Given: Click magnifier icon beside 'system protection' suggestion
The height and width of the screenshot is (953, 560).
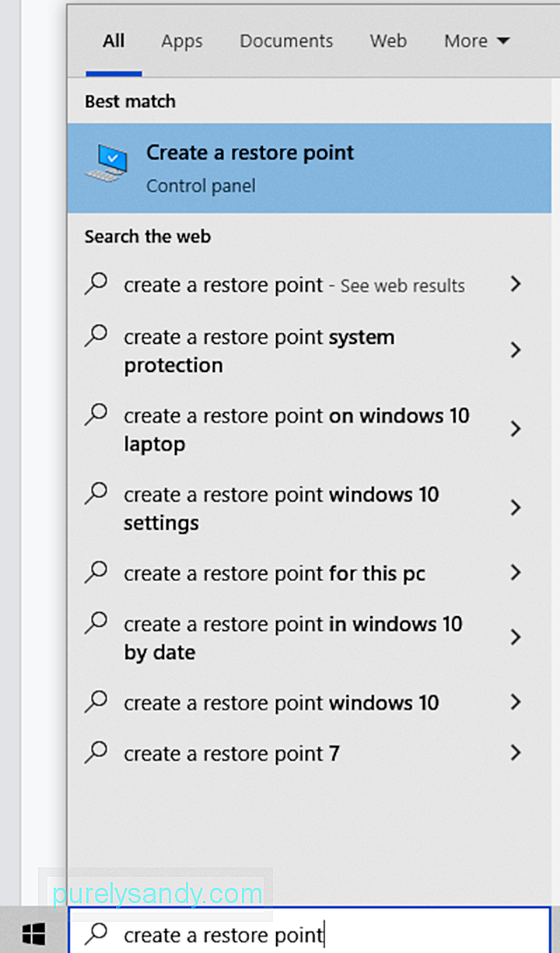Looking at the screenshot, I should click(96, 335).
